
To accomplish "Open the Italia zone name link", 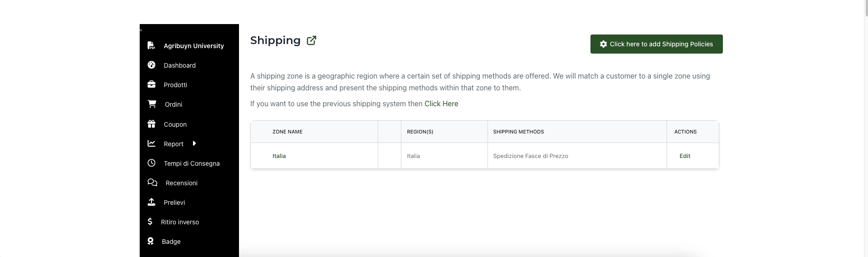I will pos(279,156).
